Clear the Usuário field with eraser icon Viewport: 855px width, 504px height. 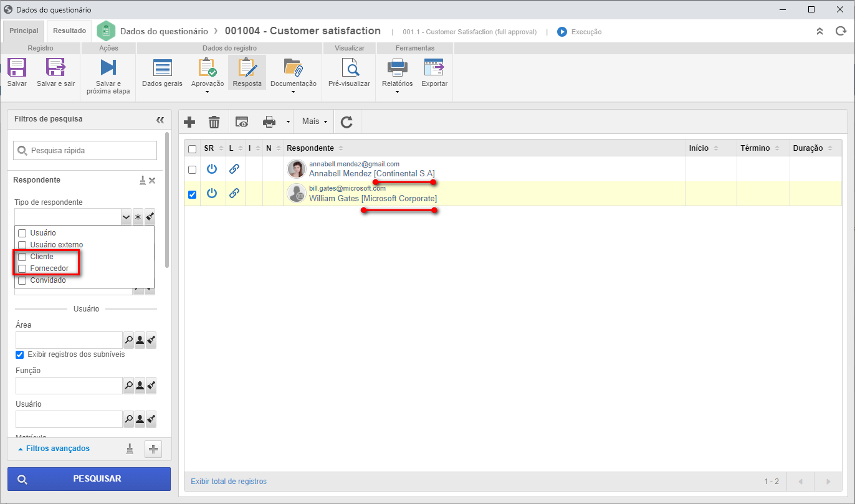click(151, 419)
